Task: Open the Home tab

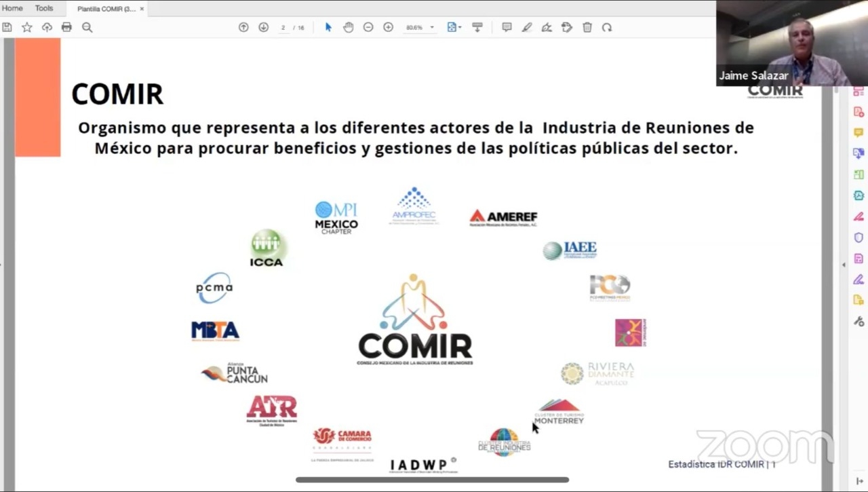Action: (x=12, y=8)
